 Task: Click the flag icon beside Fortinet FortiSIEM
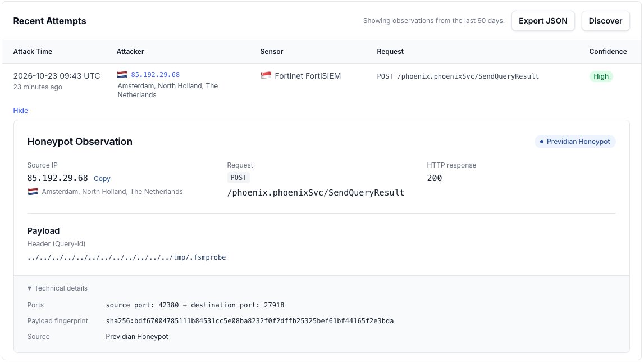(x=266, y=76)
